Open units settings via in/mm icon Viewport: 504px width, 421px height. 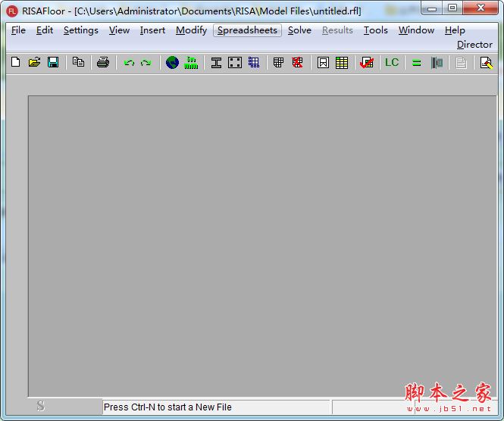(191, 62)
